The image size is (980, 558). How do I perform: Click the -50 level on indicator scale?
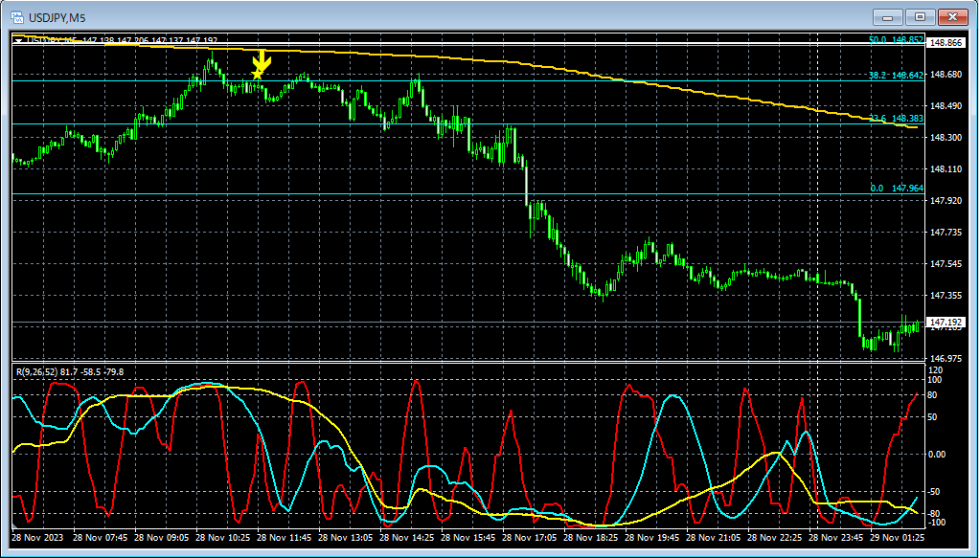935,492
